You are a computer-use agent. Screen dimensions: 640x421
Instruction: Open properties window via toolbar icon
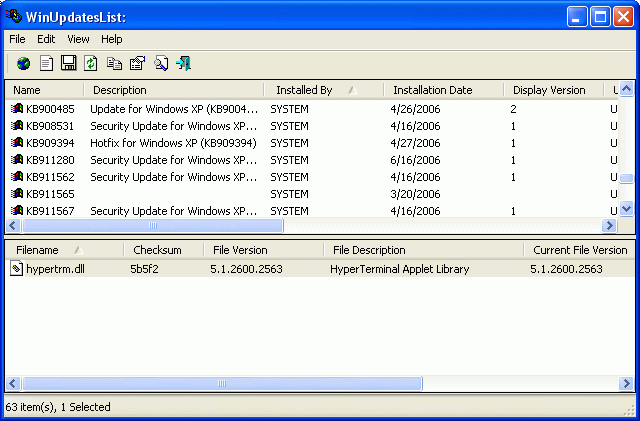coord(137,63)
